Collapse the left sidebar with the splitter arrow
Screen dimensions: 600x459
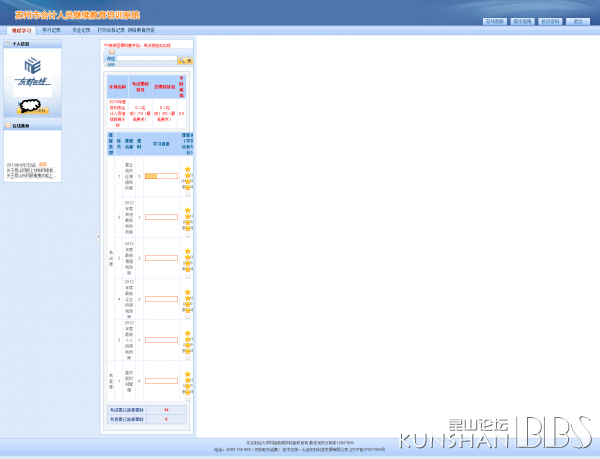pos(98,237)
